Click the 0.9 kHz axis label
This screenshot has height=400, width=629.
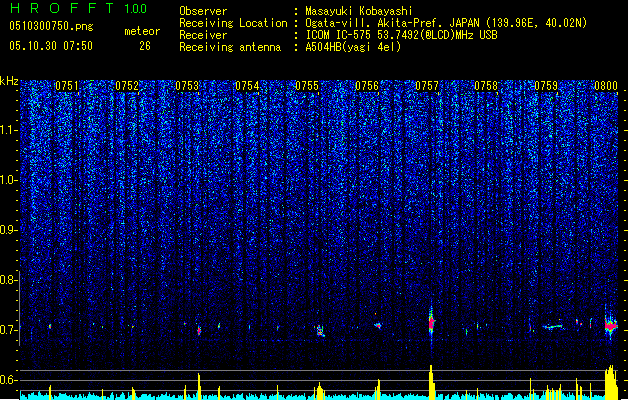8,230
